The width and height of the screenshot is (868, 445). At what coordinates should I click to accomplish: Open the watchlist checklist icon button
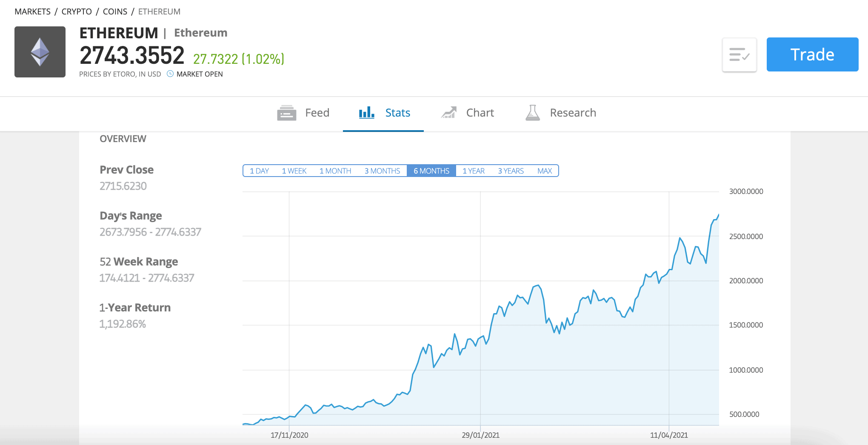pos(740,54)
